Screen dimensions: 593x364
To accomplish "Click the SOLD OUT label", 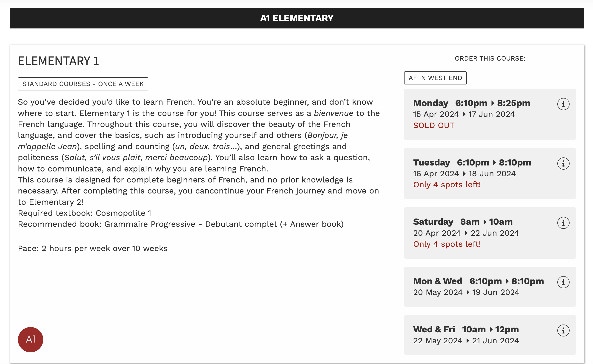I will tap(433, 125).
